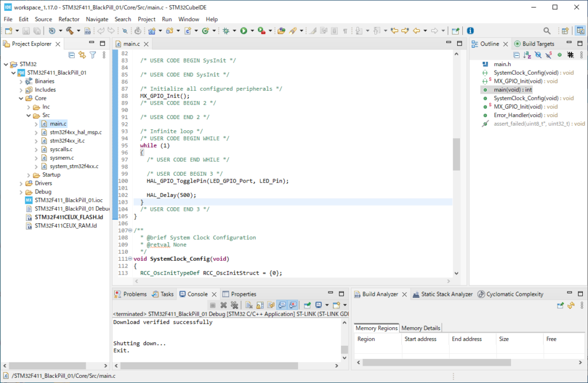The width and height of the screenshot is (588, 383).
Task: Click Collapse All in Project Explorer
Action: (72, 55)
